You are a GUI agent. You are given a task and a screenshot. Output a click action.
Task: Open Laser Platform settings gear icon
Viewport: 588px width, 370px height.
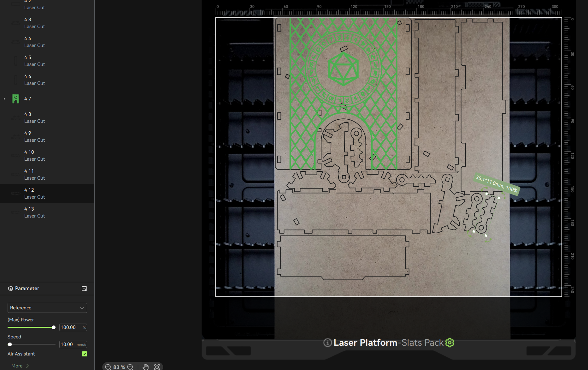click(450, 343)
